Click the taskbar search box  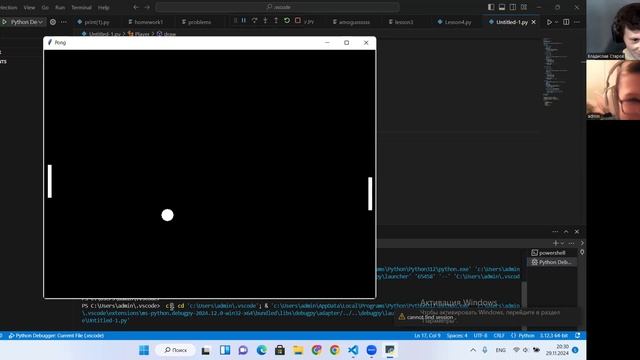176,350
